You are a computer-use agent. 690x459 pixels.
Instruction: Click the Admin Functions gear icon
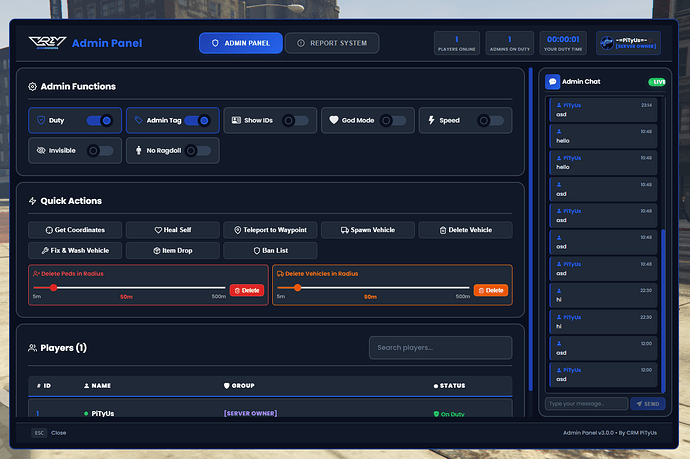click(33, 87)
